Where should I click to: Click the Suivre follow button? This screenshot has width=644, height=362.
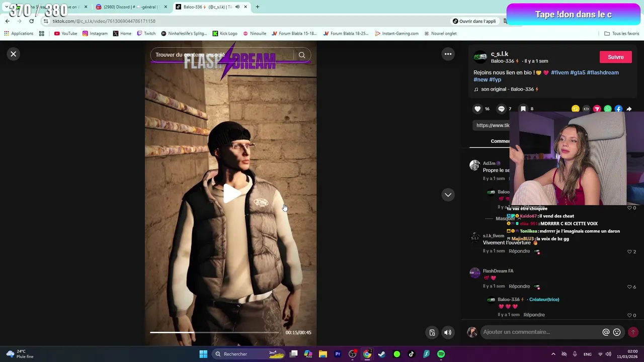(x=615, y=57)
